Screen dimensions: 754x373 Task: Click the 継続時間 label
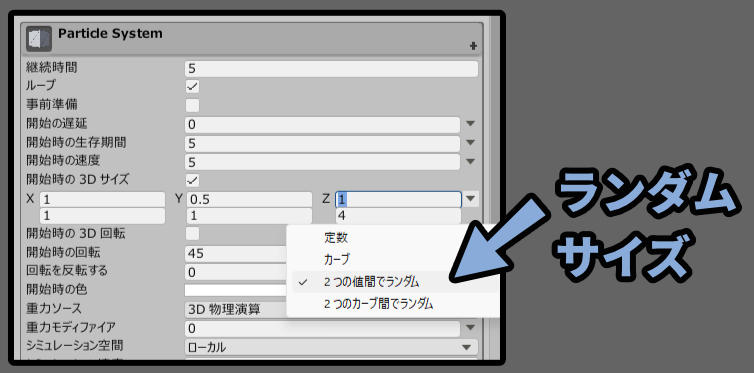(x=51, y=68)
